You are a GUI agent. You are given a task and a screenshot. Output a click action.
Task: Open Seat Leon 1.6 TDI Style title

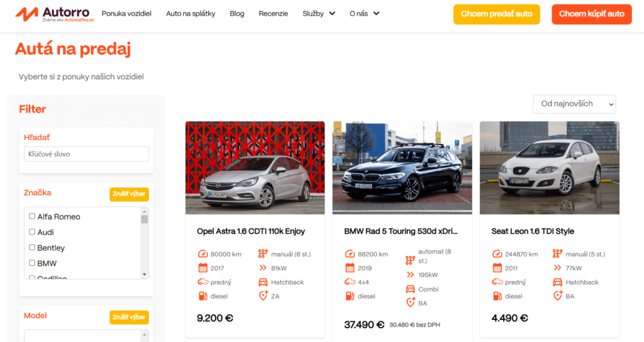pos(533,231)
